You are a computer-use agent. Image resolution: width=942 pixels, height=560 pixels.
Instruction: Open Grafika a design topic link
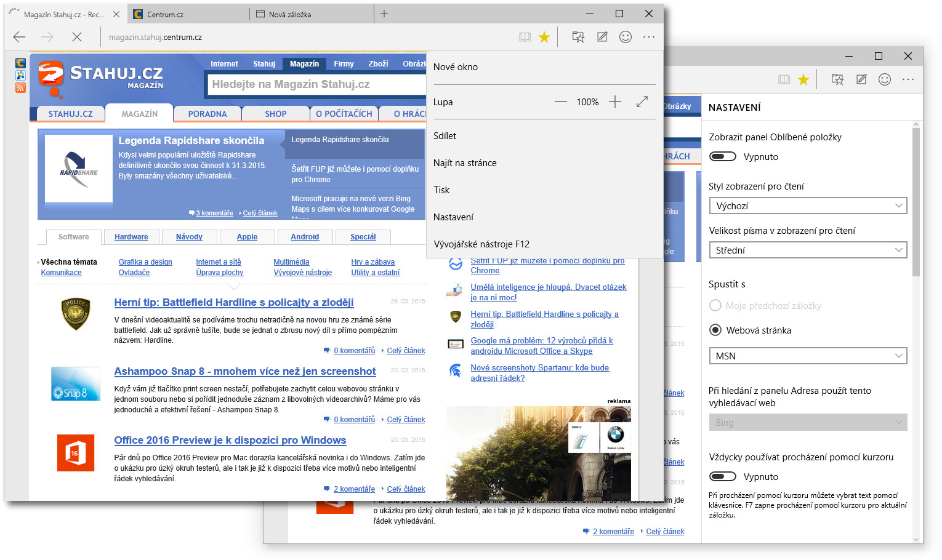coord(145,262)
